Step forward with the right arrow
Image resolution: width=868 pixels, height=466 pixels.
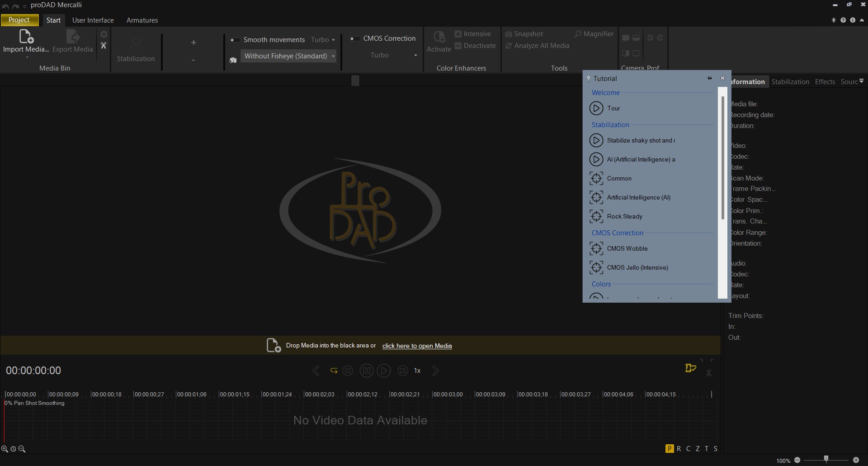tap(435, 371)
